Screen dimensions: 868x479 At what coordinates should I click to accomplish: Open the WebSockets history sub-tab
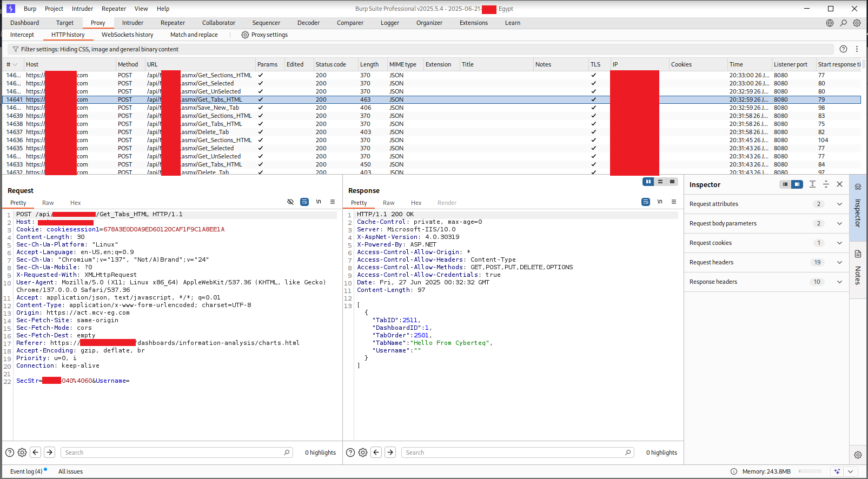click(127, 35)
